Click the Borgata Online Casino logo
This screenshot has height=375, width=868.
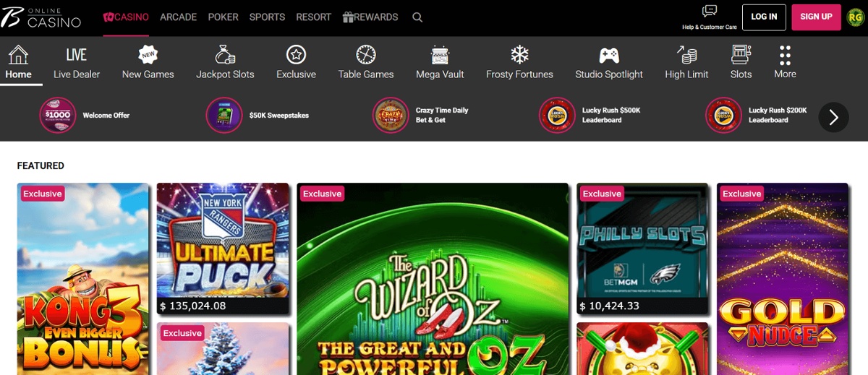coord(41,17)
